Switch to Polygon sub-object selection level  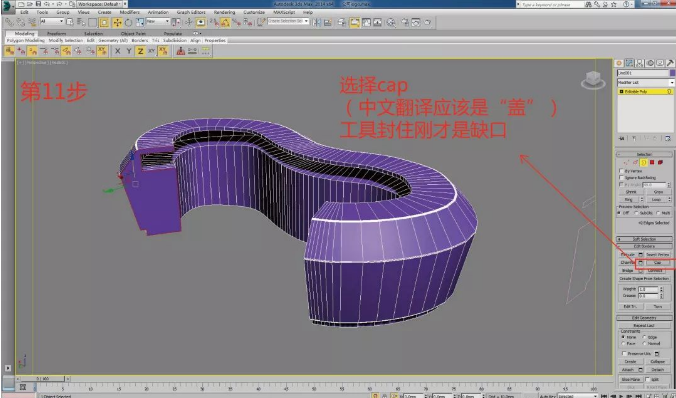click(x=652, y=162)
